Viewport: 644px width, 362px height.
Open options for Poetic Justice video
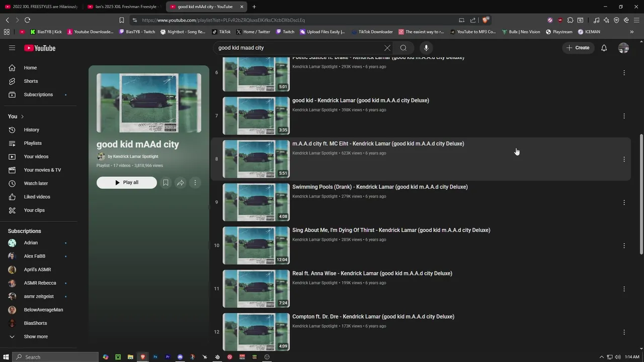click(x=624, y=72)
